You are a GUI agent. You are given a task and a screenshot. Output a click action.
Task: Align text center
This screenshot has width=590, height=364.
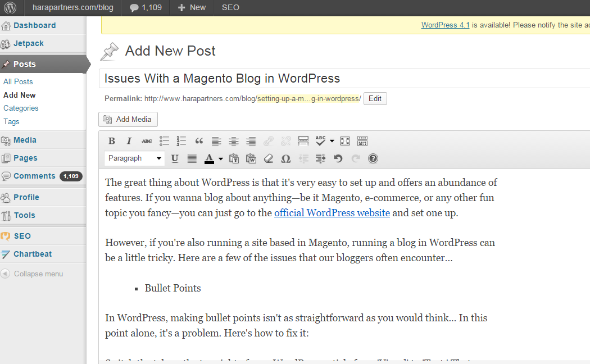234,141
